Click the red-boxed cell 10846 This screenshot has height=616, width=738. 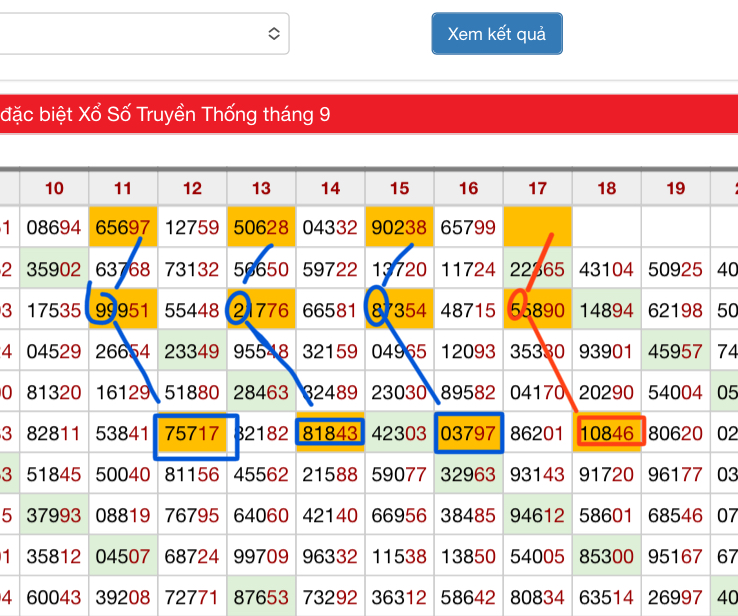tap(607, 434)
